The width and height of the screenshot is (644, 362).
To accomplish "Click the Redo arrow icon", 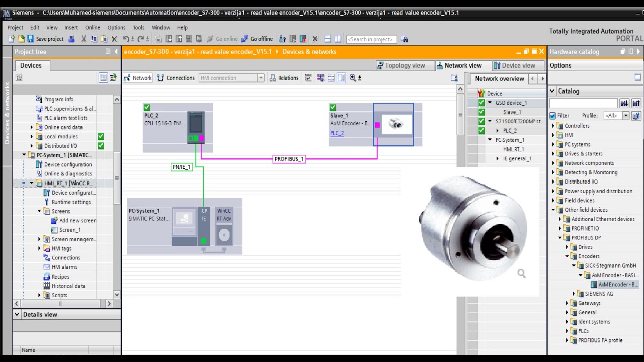I will pos(140,39).
